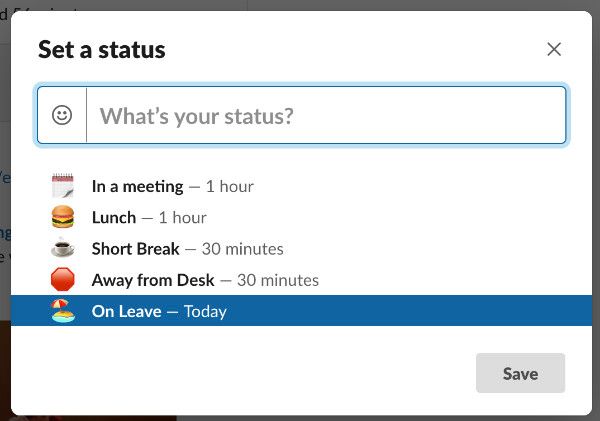Click the hamburger emoji next to Lunch
Screen dimensions: 600x421
pos(63,217)
